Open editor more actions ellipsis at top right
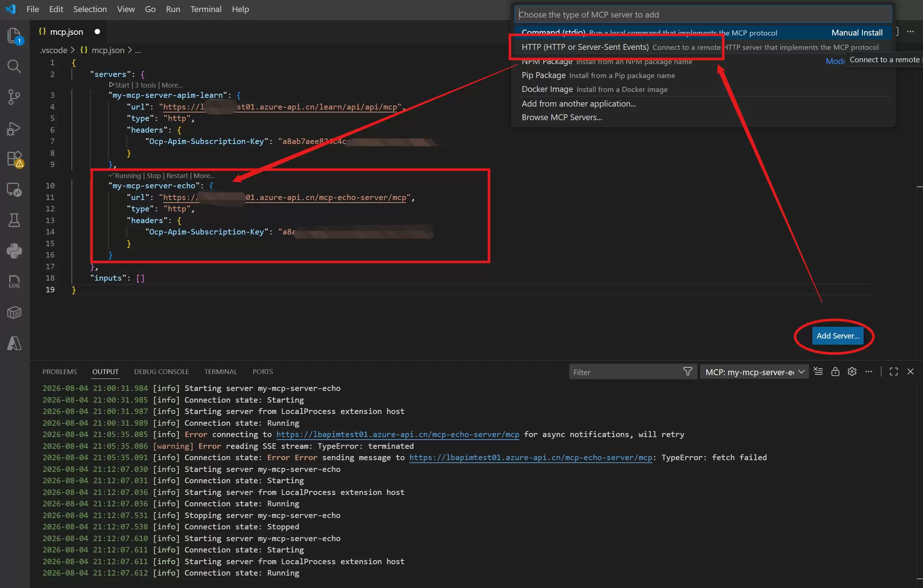The width and height of the screenshot is (923, 588). pos(910,32)
